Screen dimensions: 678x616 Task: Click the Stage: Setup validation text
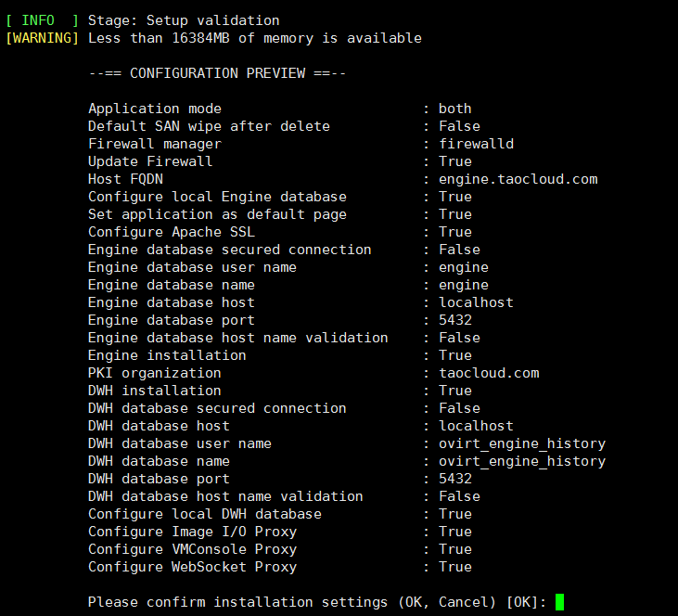[x=184, y=20]
